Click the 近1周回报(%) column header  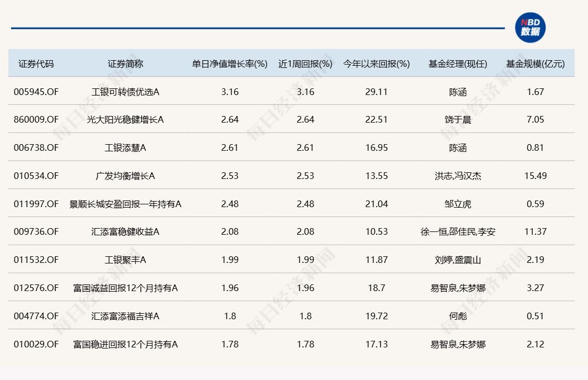(305, 64)
